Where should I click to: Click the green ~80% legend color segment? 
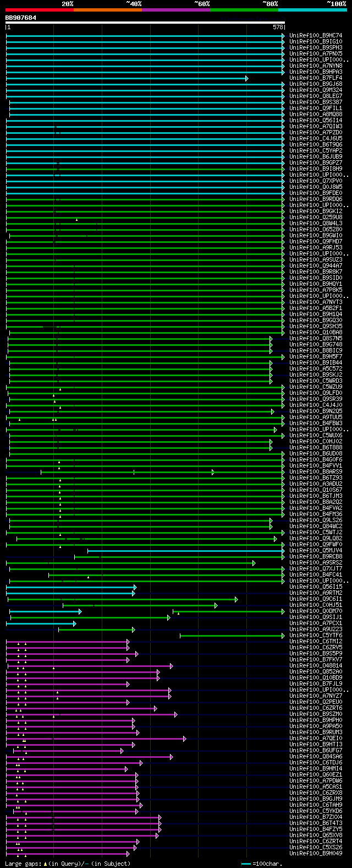(x=244, y=10)
